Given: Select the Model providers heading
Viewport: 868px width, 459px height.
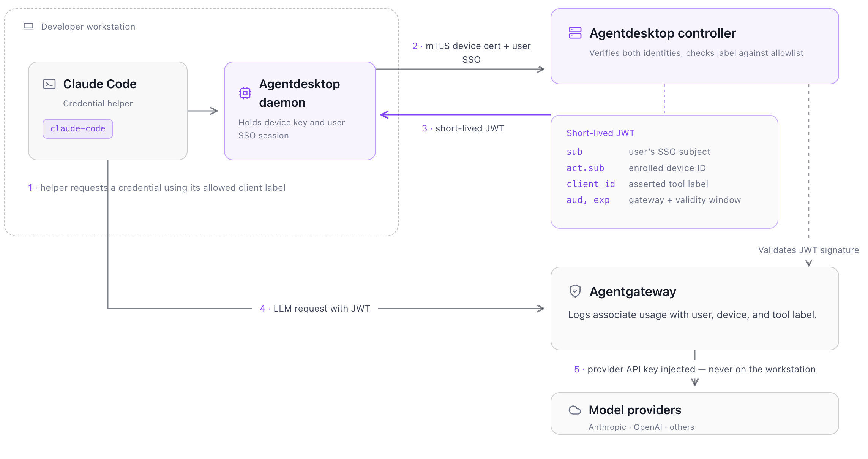Looking at the screenshot, I should [635, 410].
